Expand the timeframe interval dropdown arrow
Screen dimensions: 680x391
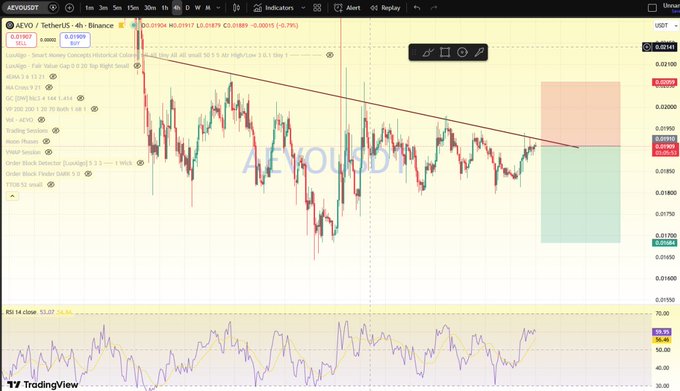coord(218,8)
